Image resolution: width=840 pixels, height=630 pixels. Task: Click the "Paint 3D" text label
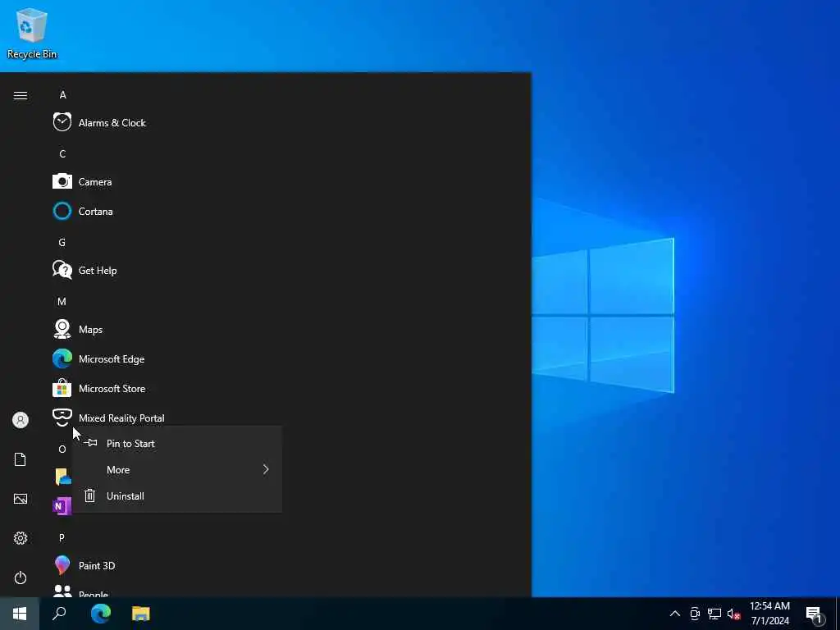click(x=97, y=566)
